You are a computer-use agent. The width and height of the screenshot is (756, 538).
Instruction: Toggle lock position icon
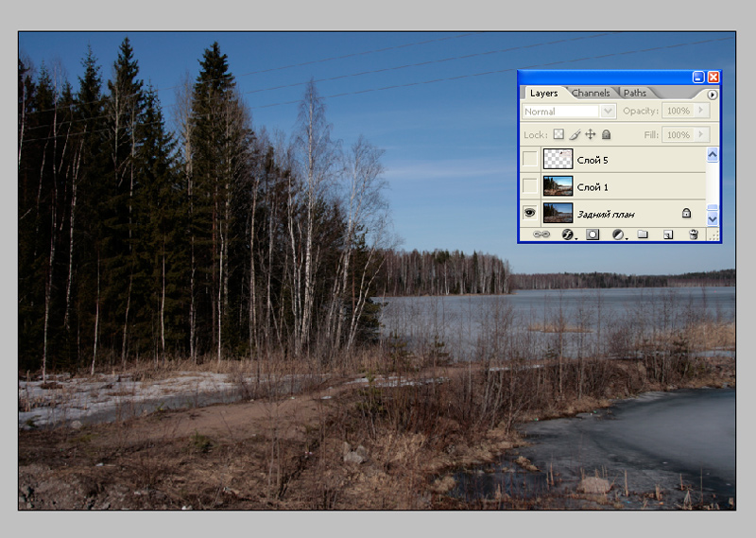tap(590, 134)
